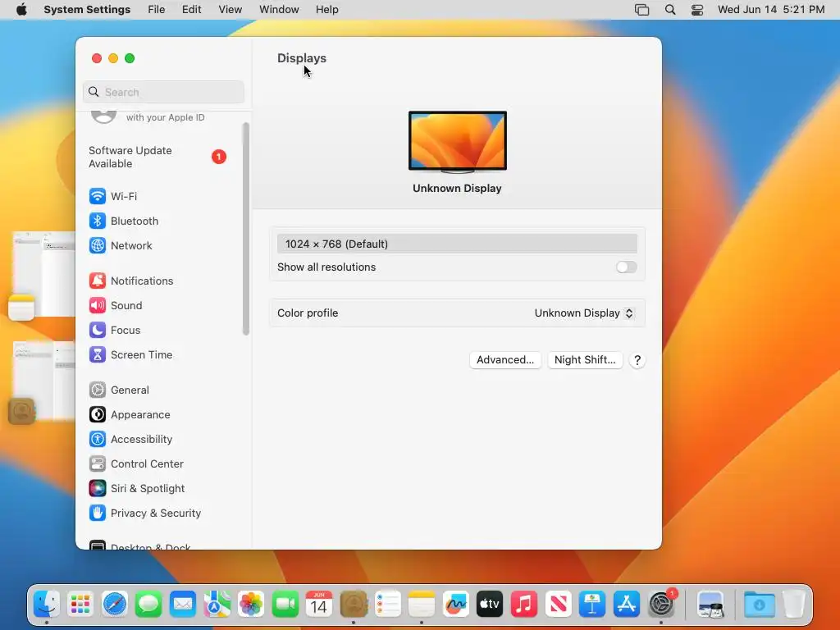Click in the Settings Search field
Screen dimensions: 840x630
[x=164, y=92]
